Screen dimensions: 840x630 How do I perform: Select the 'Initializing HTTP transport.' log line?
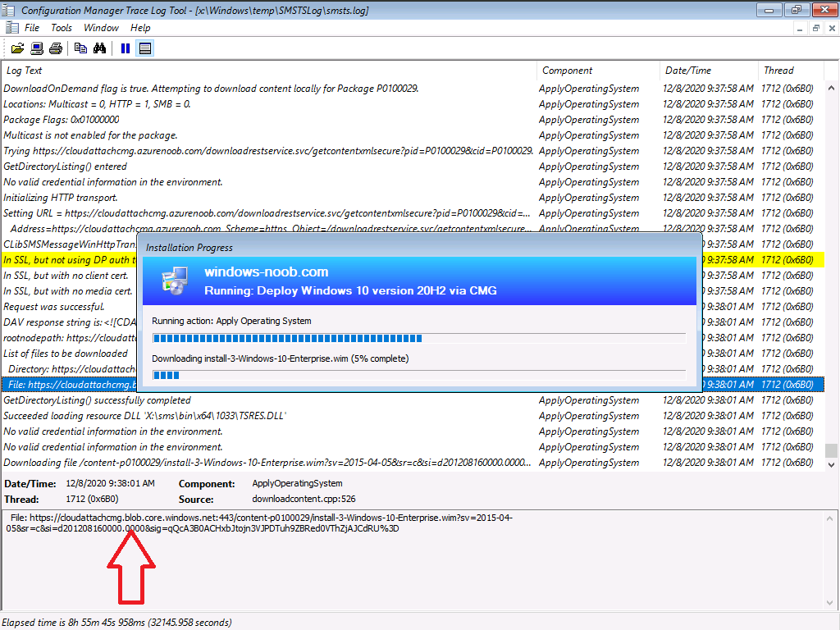tap(413, 198)
